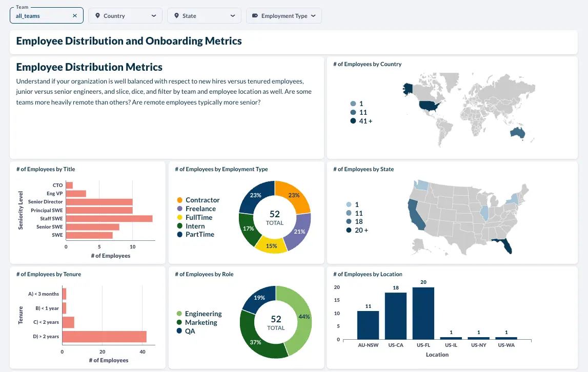The width and height of the screenshot is (588, 372).
Task: Click the QA slice of role donut
Action: 259,298
